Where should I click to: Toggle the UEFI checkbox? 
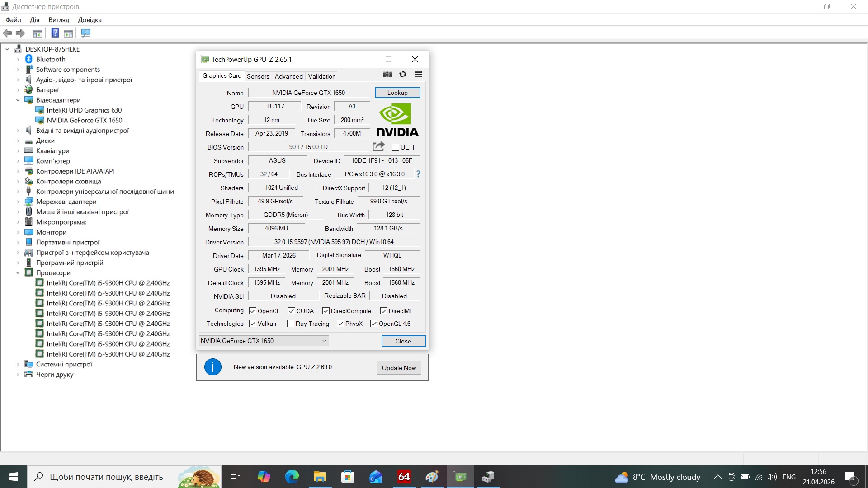[396, 147]
